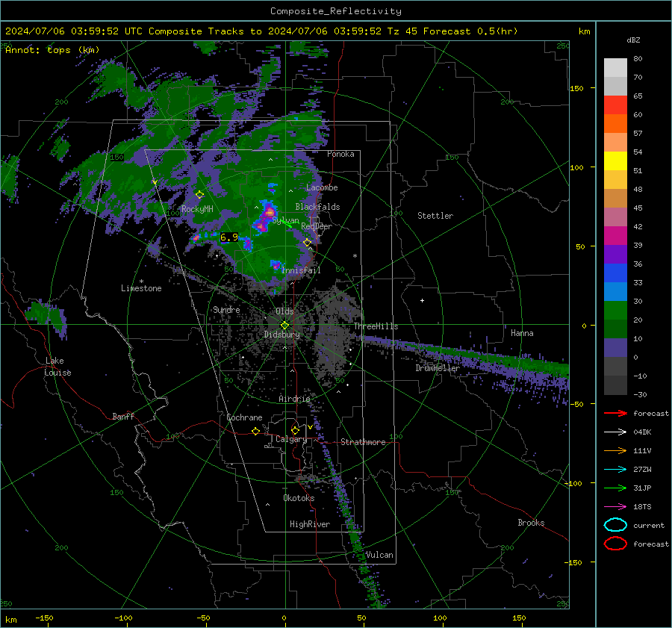Select the orange 111V arrow legend entry

615,450
